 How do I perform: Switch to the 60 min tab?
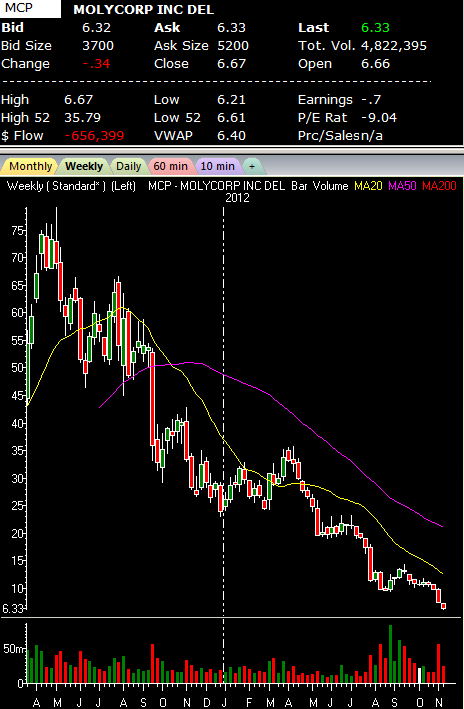click(170, 166)
